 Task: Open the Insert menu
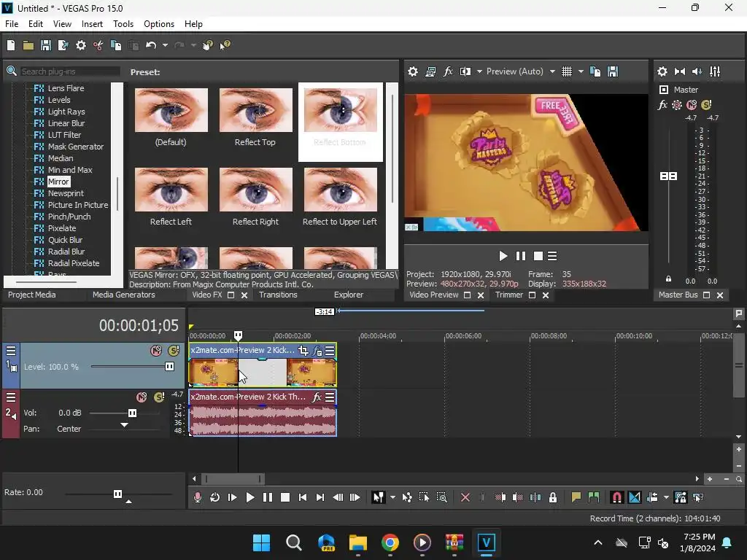92,24
